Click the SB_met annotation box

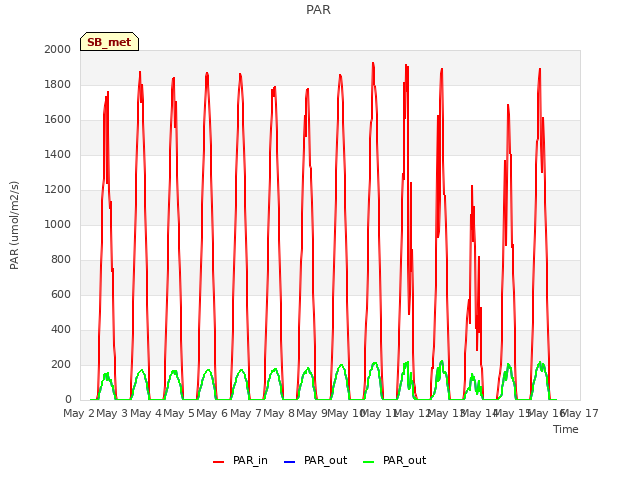point(109,42)
